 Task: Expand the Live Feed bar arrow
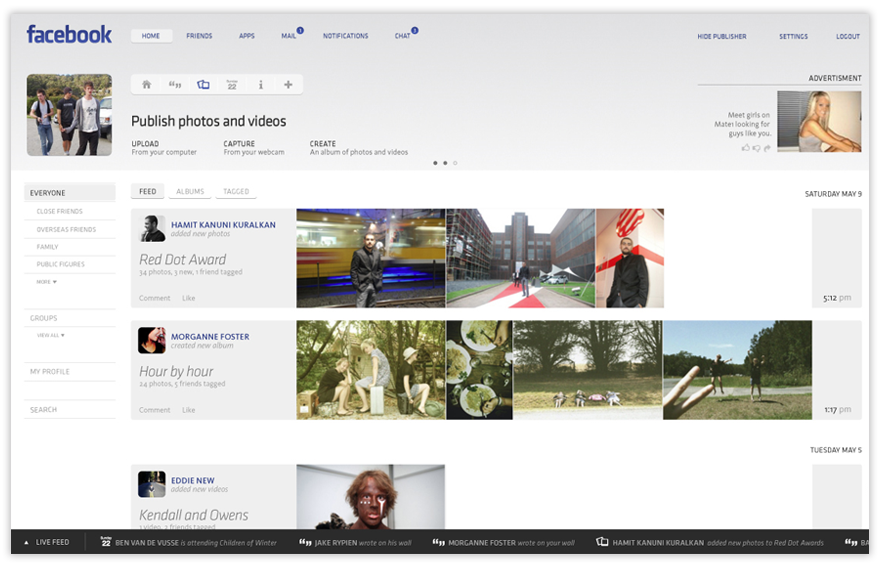click(x=26, y=543)
